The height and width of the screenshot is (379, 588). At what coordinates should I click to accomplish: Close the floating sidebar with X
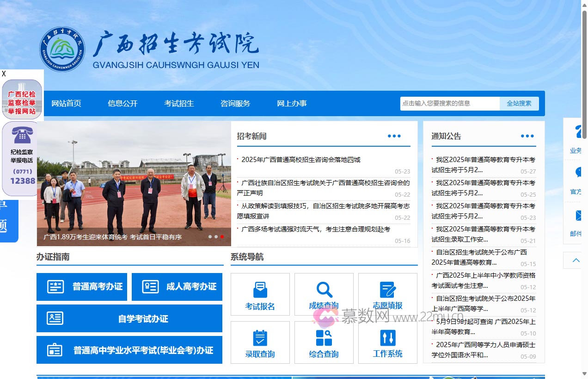point(4,74)
